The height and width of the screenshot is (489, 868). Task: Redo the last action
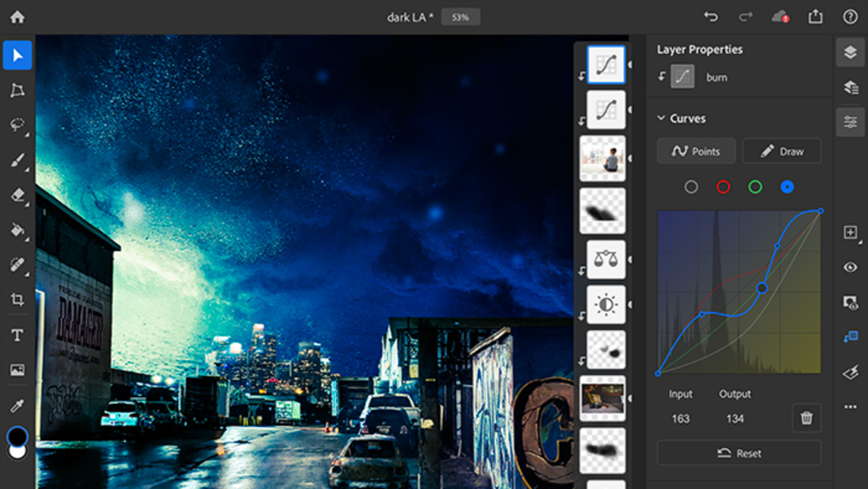point(746,16)
